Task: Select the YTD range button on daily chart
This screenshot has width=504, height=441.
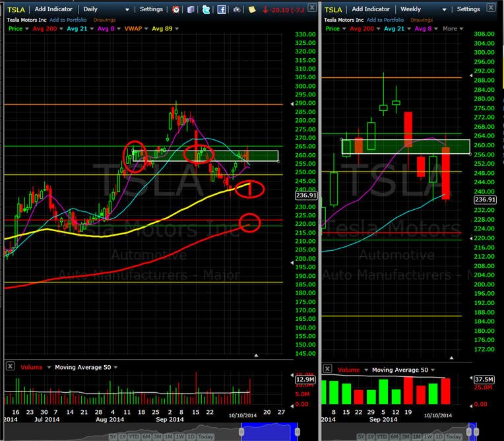Action: tap(134, 436)
